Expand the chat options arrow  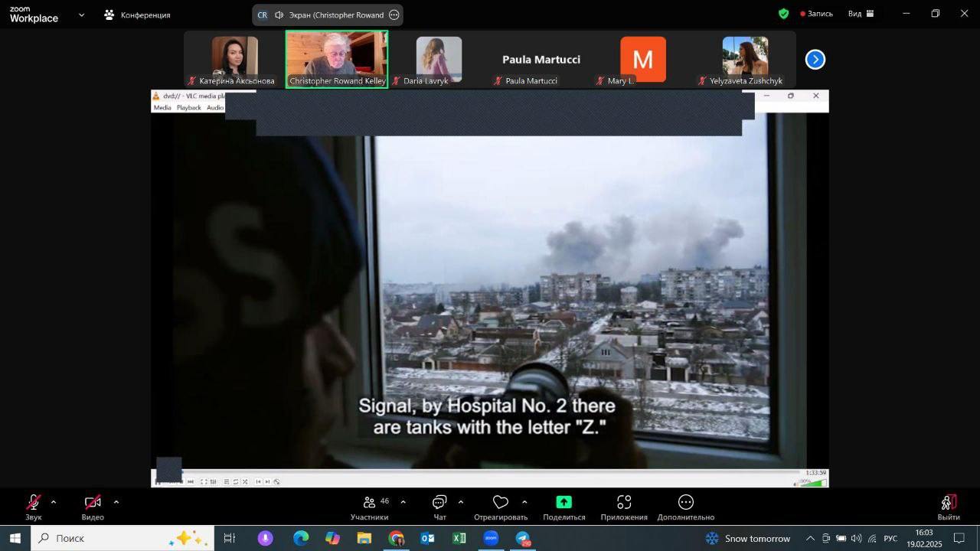point(461,502)
